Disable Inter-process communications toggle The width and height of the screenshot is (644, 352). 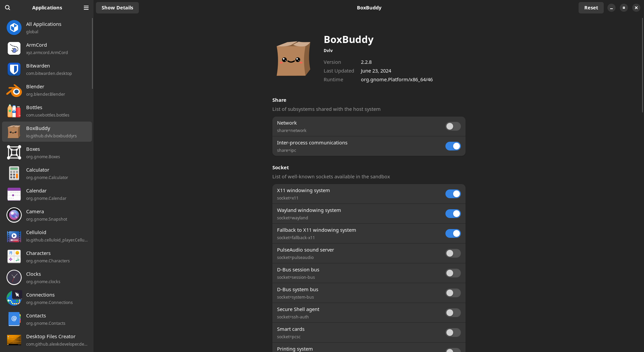[x=453, y=146]
